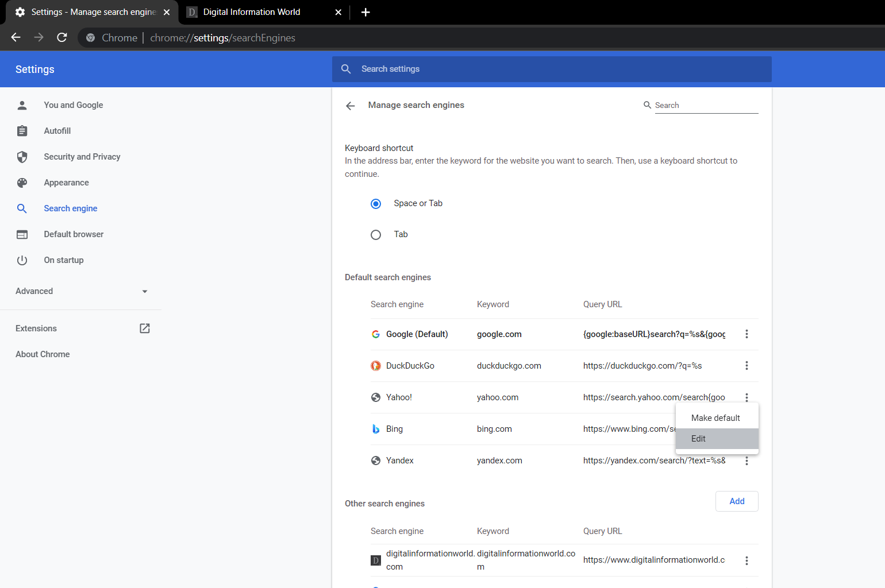Expand the Advanced settings section
This screenshot has height=588, width=885.
[81, 291]
